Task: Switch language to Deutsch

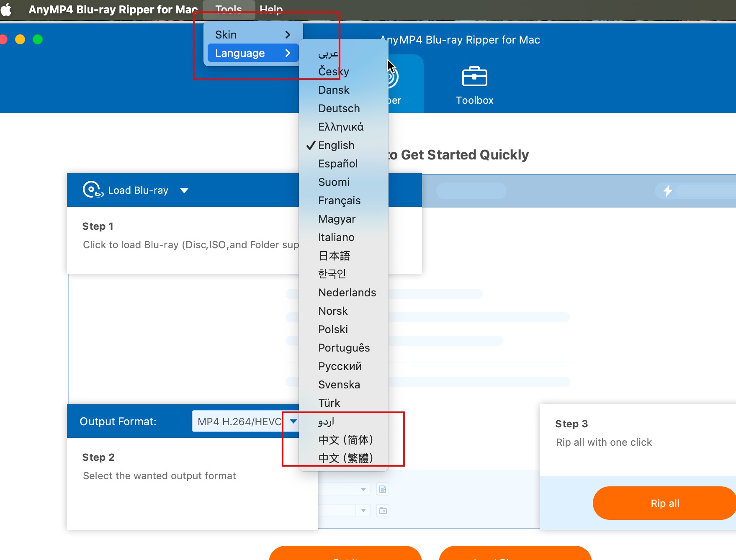Action: tap(339, 108)
